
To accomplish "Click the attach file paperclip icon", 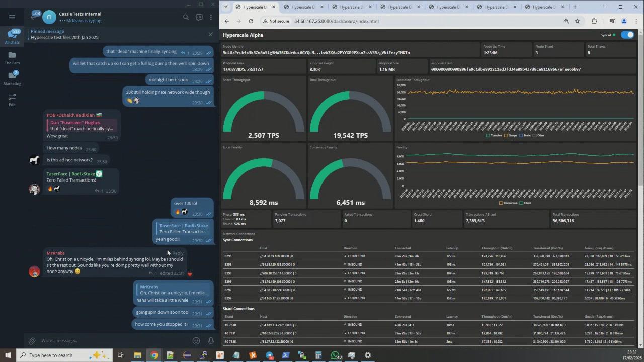I will (32, 341).
